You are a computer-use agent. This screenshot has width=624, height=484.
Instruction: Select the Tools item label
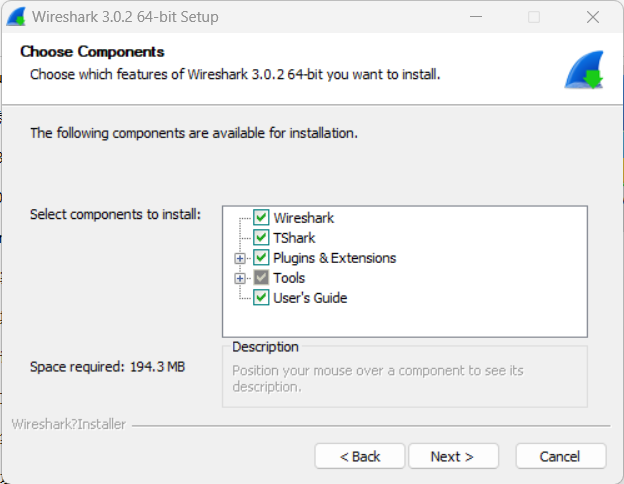coord(289,278)
